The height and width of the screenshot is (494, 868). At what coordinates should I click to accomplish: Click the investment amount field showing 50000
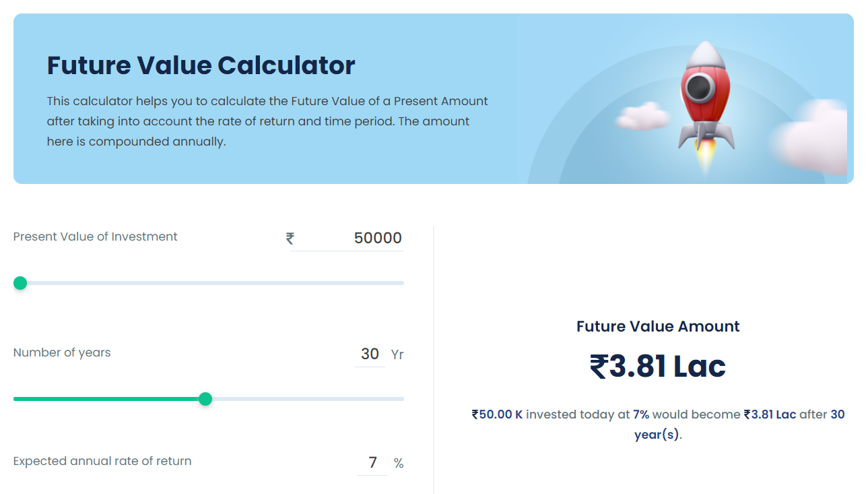pyautogui.click(x=347, y=238)
